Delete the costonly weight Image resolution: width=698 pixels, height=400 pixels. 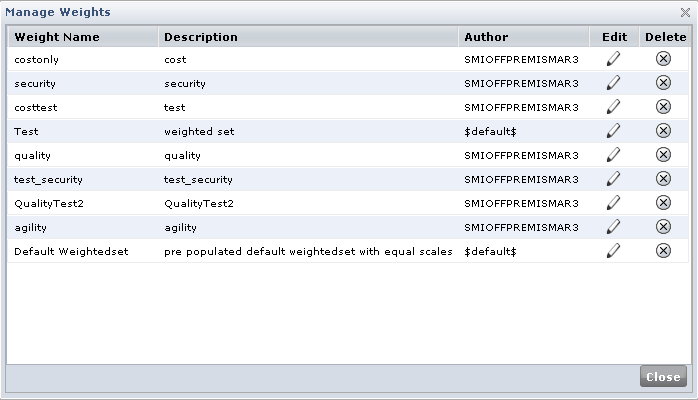pos(663,59)
